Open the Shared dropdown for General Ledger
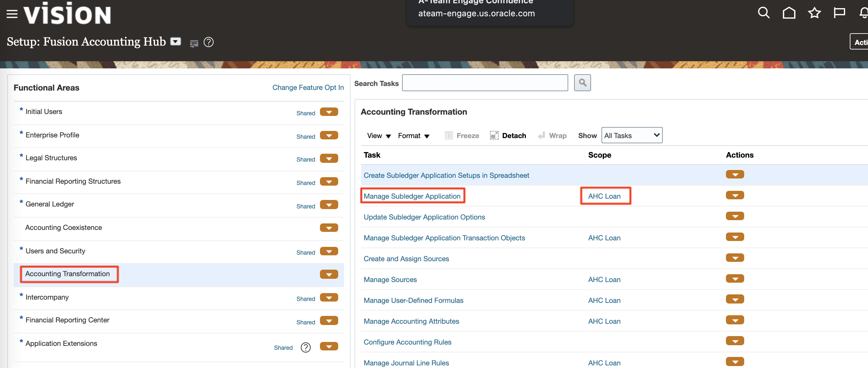The image size is (868, 368). point(328,205)
